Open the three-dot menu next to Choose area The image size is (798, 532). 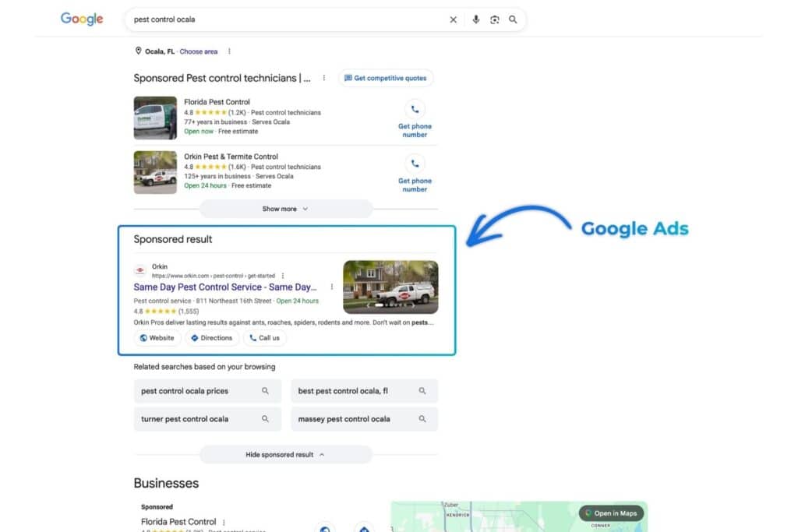click(x=230, y=51)
